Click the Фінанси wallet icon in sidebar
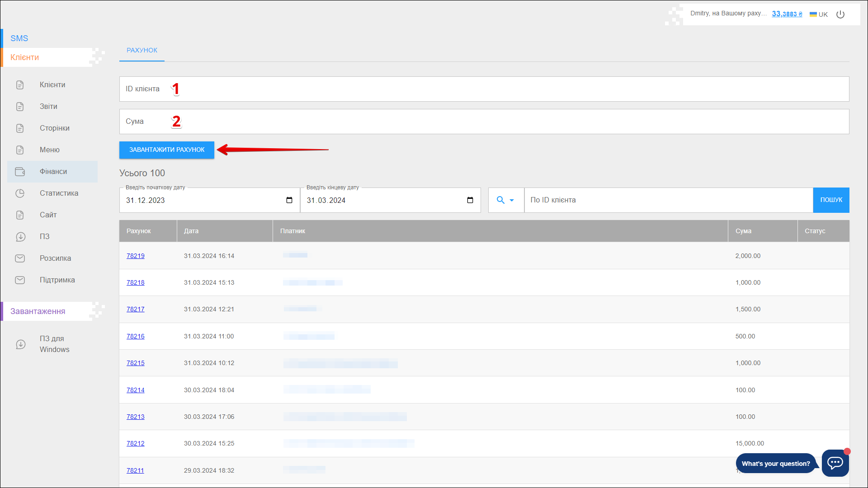This screenshot has width=868, height=488. coord(20,172)
